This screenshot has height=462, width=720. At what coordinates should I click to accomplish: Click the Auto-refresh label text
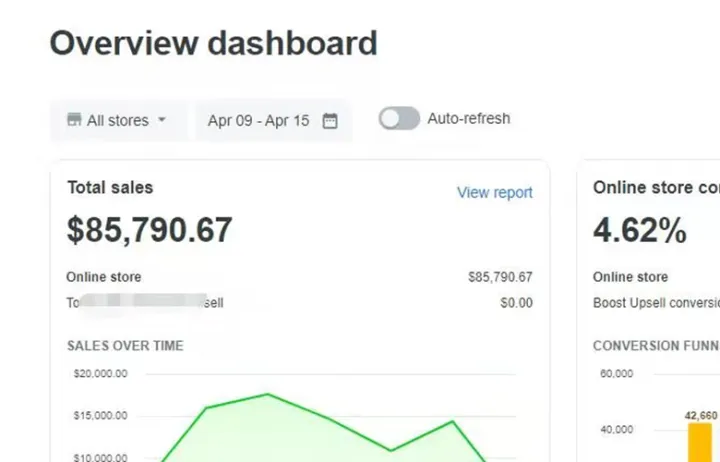coord(469,118)
